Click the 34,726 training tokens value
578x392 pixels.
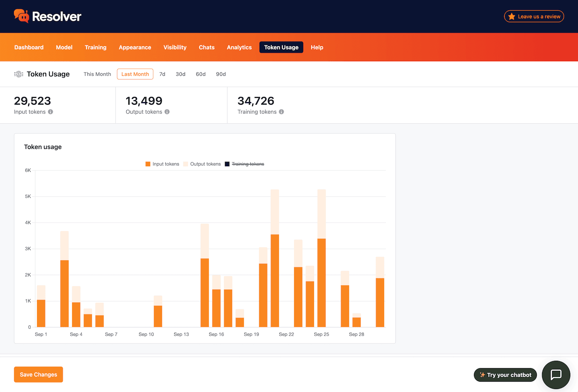[256, 101]
